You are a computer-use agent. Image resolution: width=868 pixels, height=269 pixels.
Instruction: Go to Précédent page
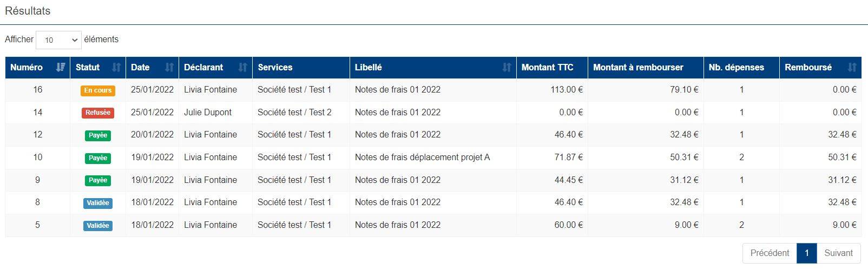pos(770,253)
